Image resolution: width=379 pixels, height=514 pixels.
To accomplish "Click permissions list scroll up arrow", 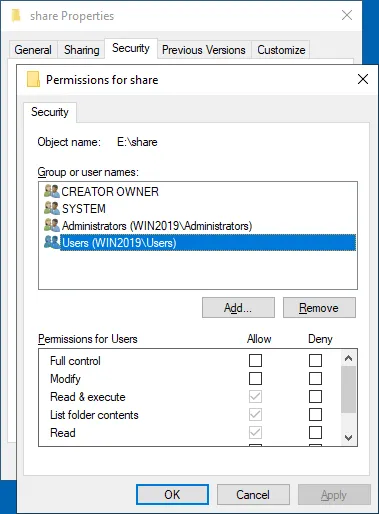I will [349, 358].
